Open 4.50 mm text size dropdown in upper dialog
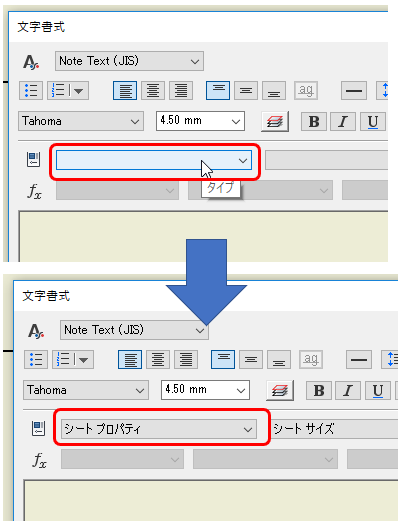This screenshot has width=398, height=525. click(x=200, y=121)
